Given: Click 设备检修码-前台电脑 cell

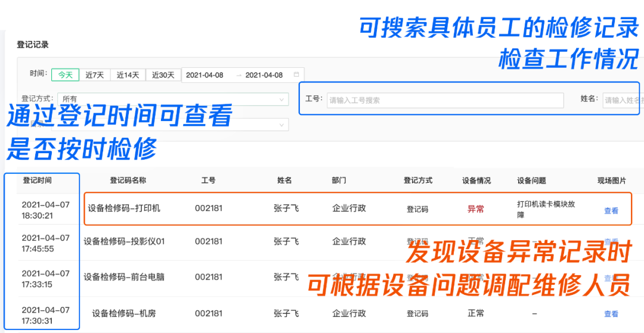Looking at the screenshot, I should click(x=124, y=277).
